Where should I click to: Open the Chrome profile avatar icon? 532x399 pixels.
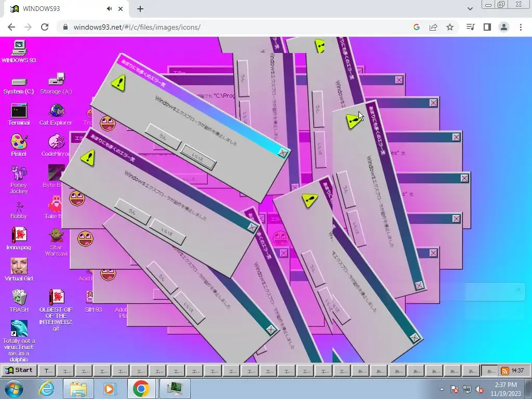point(504,27)
